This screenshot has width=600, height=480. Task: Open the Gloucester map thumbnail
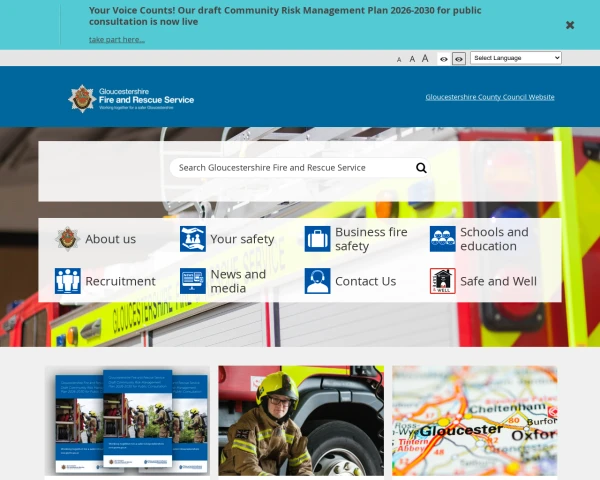click(474, 421)
